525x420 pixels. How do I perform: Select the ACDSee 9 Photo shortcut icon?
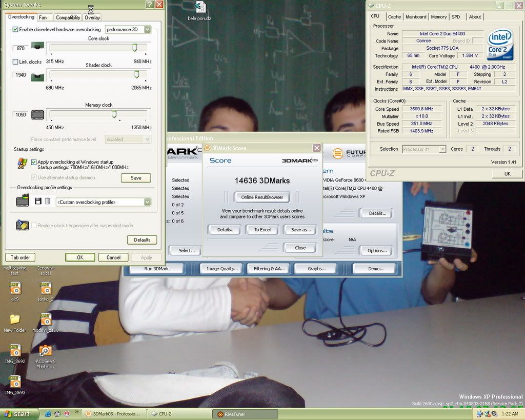[46, 357]
